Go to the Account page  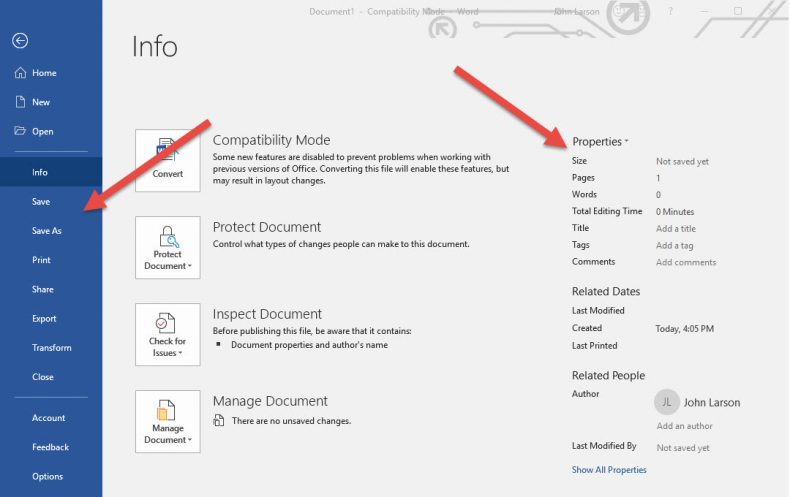(48, 418)
